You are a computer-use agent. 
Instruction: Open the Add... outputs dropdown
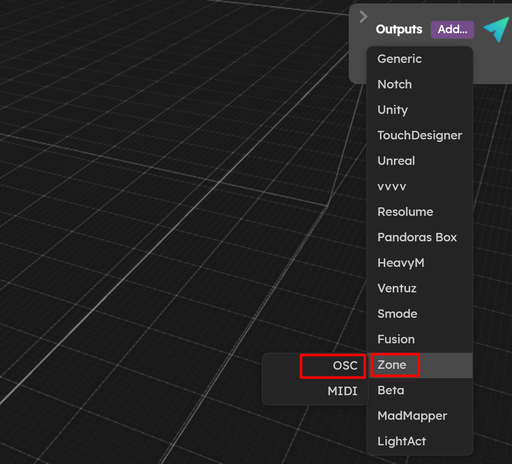(452, 30)
